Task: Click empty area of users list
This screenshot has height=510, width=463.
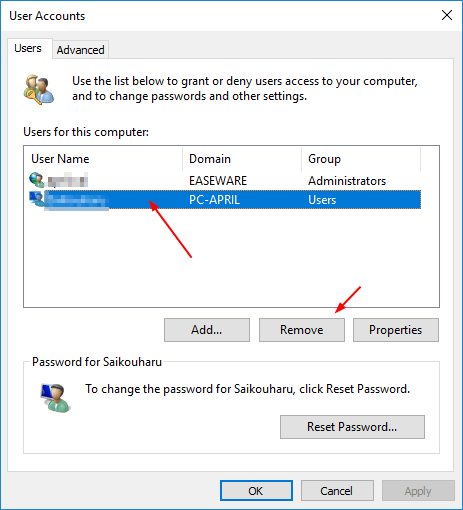Action: [231, 258]
